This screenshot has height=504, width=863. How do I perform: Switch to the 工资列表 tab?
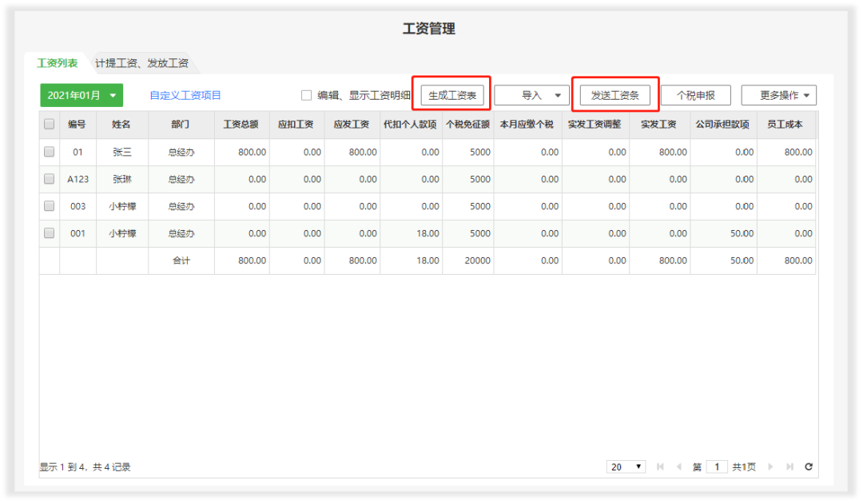pos(58,63)
